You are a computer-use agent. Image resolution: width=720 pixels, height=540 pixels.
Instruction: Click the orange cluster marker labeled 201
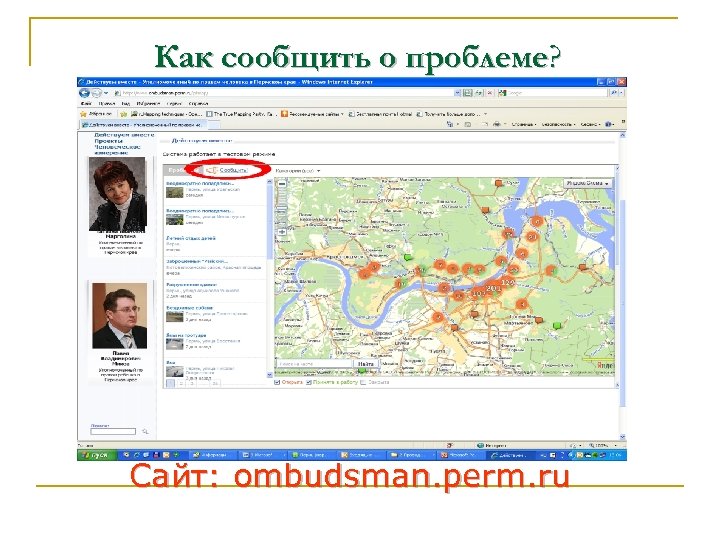pyautogui.click(x=494, y=288)
